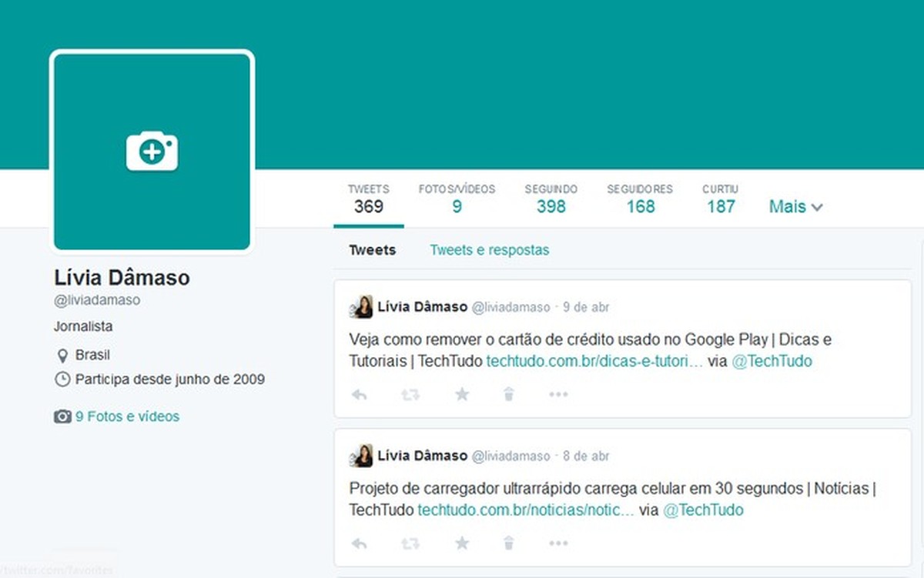Open the more options menu on the April 8 tweet
This screenshot has width=924, height=578.
(x=557, y=543)
